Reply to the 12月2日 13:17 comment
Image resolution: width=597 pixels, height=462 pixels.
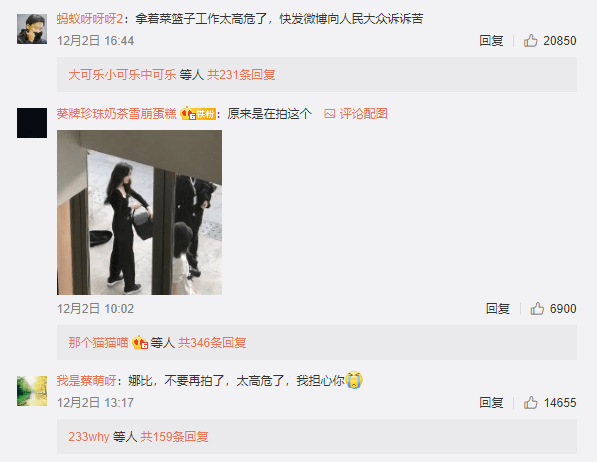click(x=491, y=403)
